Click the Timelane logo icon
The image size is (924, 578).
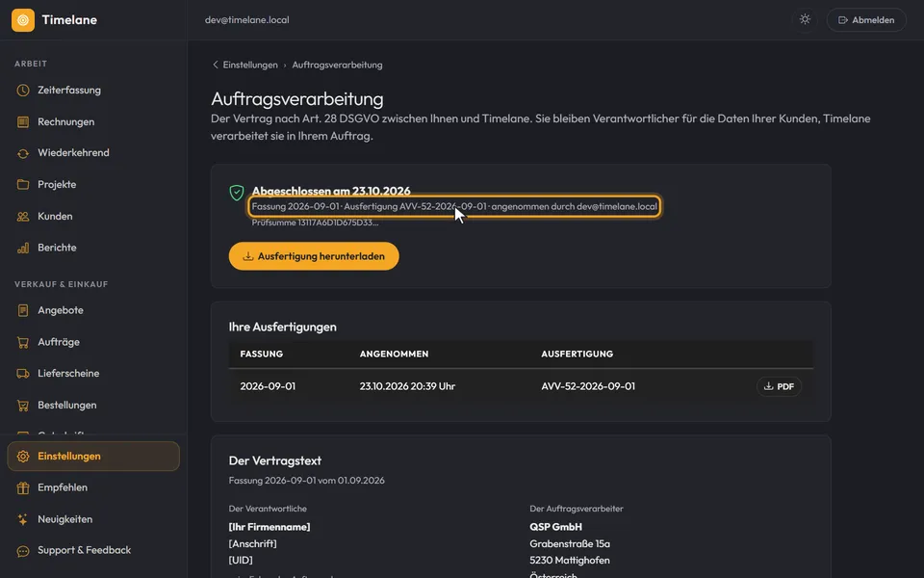click(23, 20)
